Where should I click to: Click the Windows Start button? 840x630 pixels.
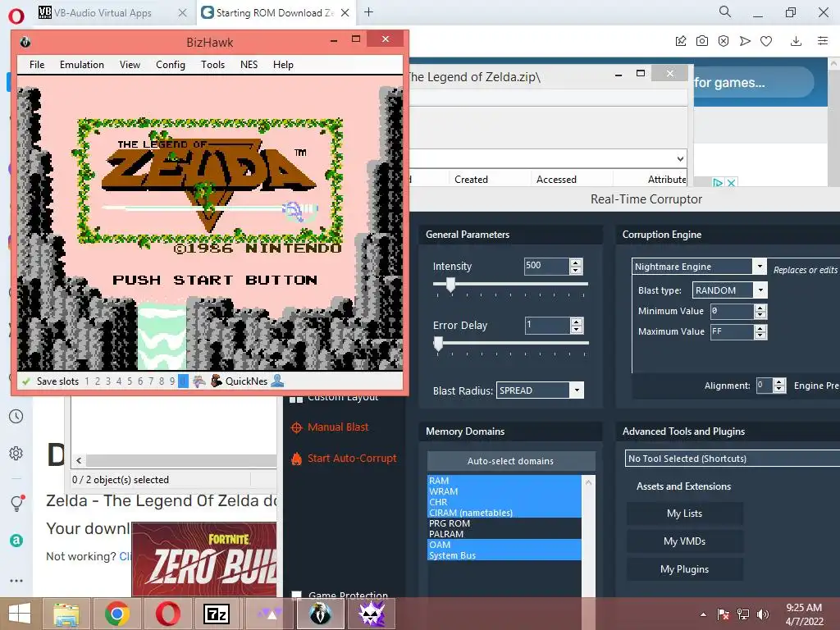tap(20, 614)
